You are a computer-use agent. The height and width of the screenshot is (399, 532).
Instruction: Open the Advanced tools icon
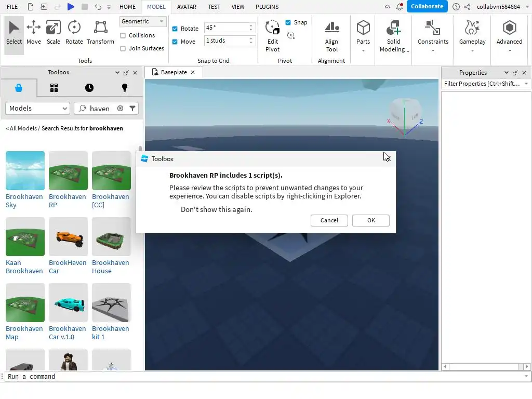click(x=509, y=28)
